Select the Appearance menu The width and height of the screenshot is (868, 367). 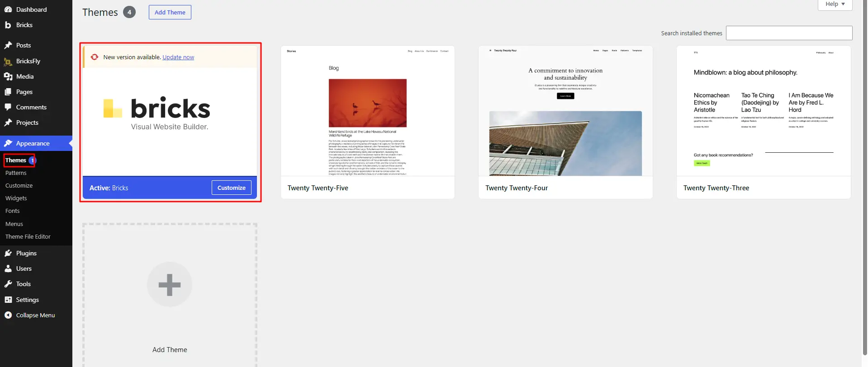[36, 143]
